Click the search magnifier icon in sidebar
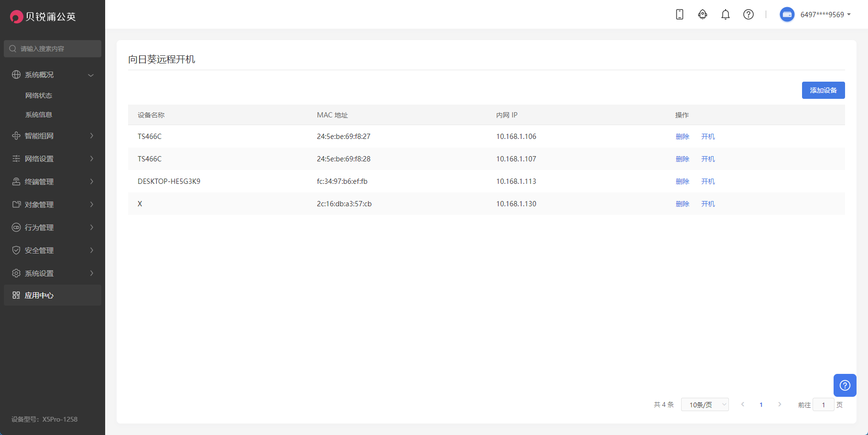This screenshot has height=435, width=868. click(13, 49)
